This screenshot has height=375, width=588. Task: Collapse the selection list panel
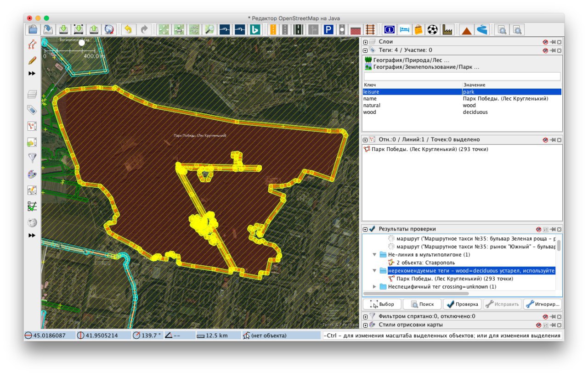(x=365, y=140)
